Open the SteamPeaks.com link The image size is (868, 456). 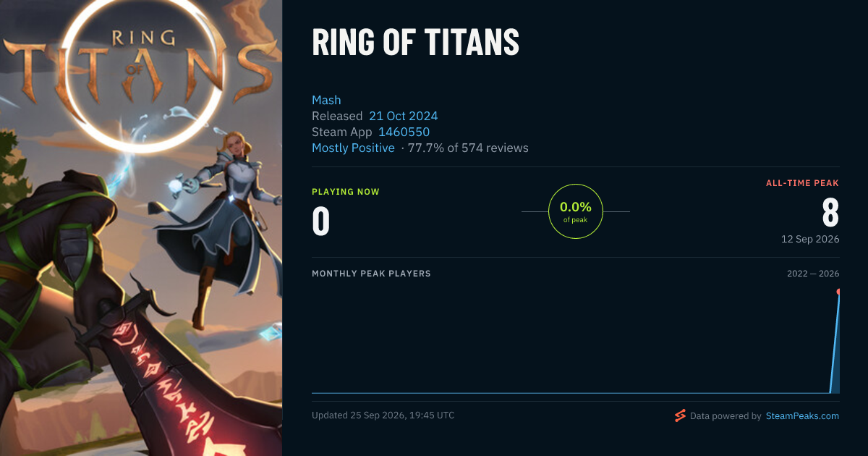tap(802, 416)
